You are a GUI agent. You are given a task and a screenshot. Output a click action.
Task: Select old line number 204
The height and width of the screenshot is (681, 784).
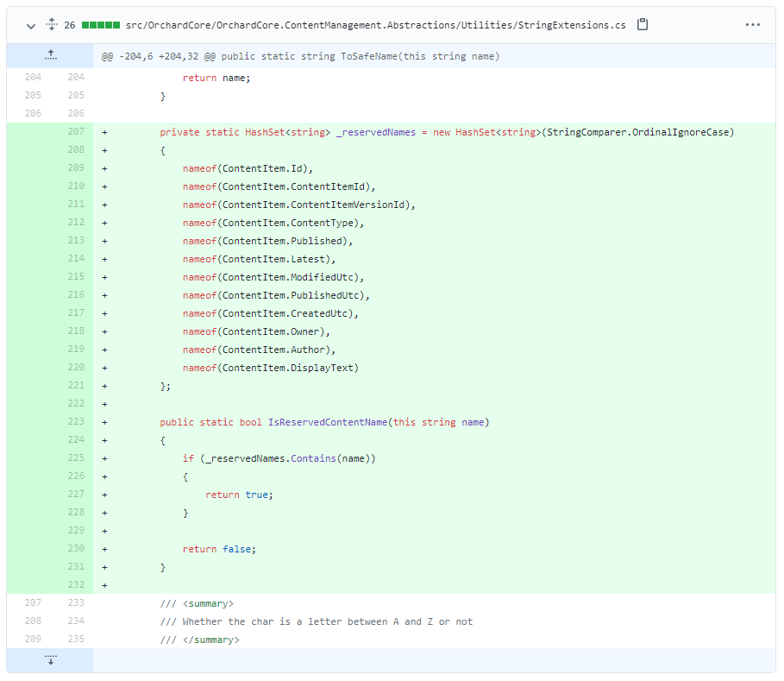tap(33, 77)
